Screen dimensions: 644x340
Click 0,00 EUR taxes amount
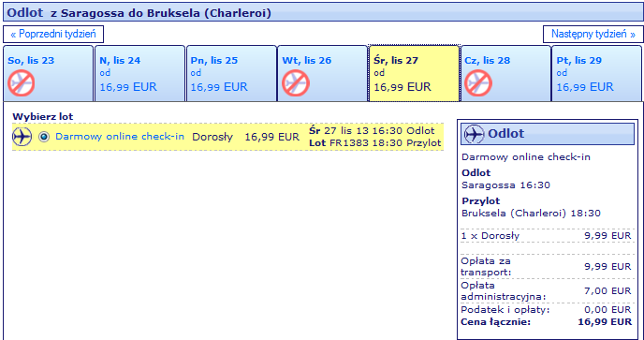[x=607, y=310]
